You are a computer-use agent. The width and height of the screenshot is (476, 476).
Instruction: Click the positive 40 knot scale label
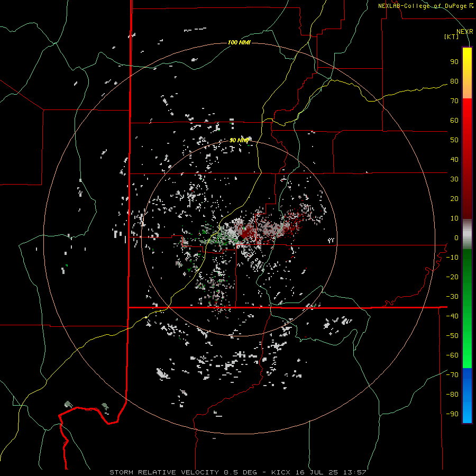coord(454,160)
